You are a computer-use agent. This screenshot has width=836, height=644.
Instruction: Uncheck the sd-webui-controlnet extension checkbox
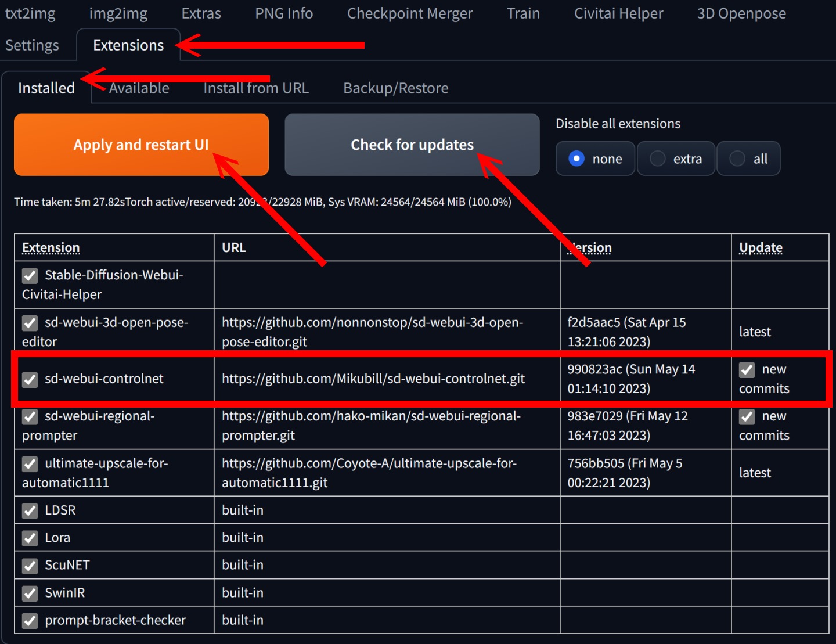click(x=30, y=379)
